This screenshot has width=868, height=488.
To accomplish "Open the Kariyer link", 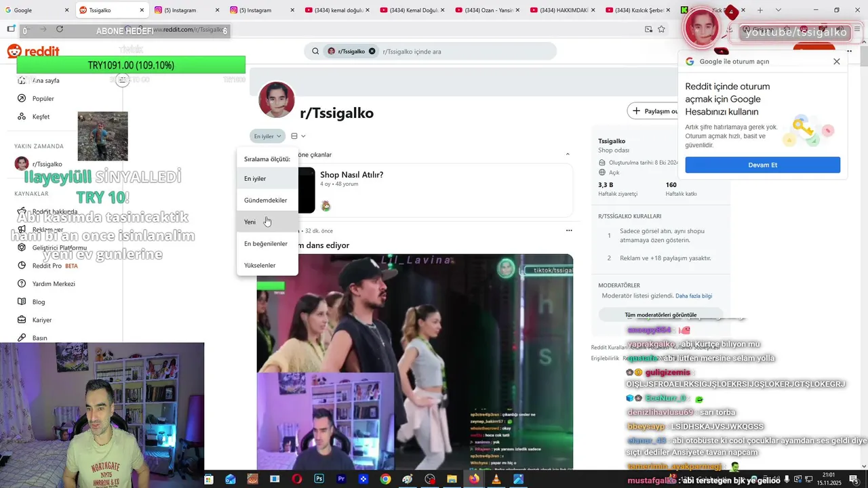I will tap(42, 320).
